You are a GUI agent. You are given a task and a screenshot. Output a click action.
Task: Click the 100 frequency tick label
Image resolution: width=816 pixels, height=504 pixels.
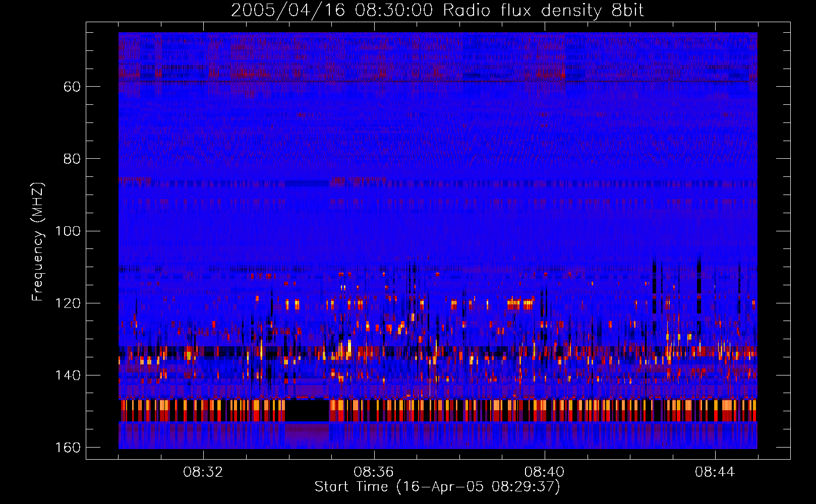coord(68,231)
